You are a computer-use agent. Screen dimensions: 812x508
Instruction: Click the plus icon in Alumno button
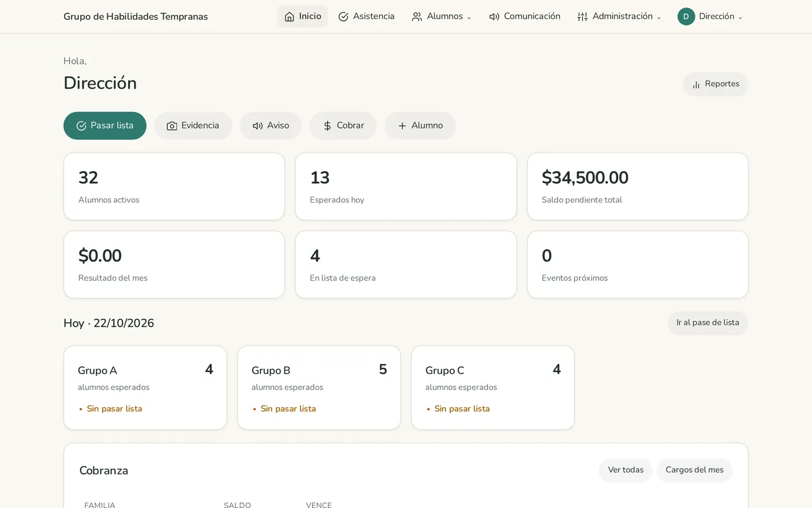pyautogui.click(x=402, y=126)
